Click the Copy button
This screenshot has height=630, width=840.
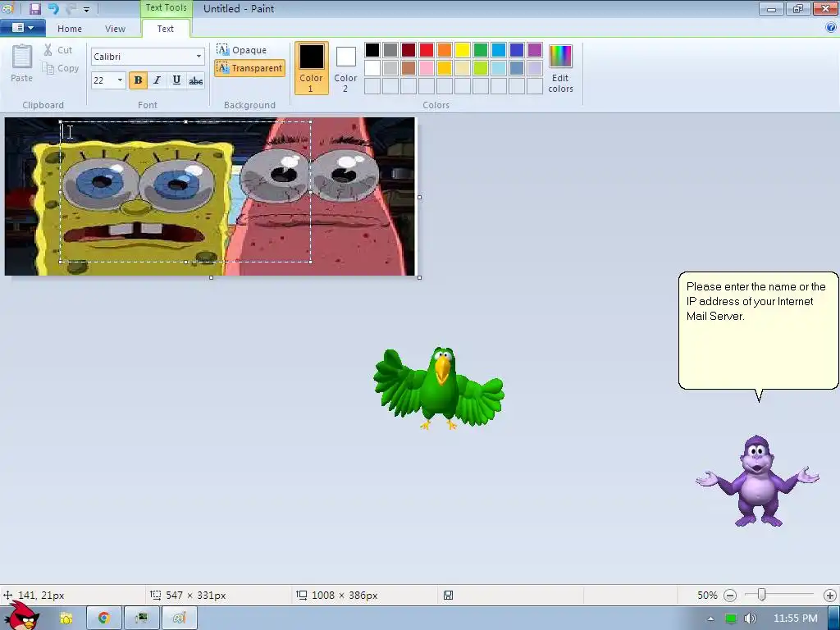[x=60, y=68]
